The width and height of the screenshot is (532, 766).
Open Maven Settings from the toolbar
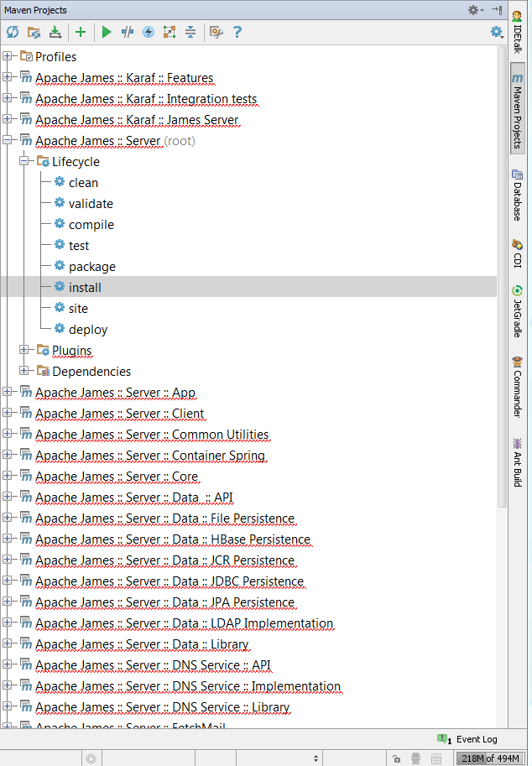point(216,32)
